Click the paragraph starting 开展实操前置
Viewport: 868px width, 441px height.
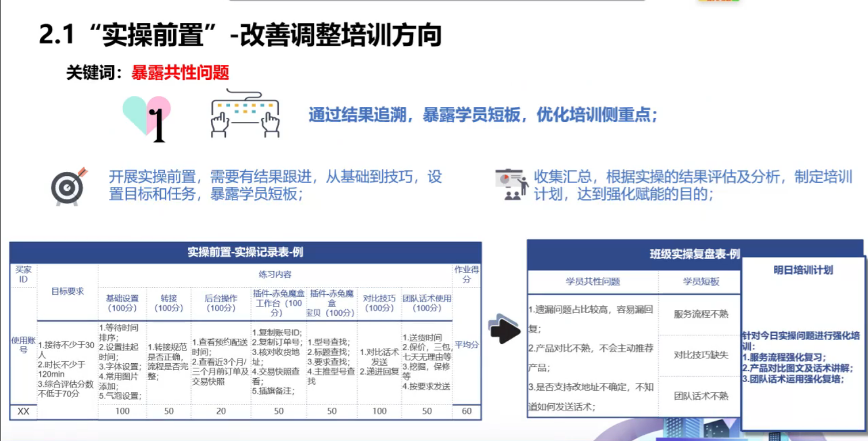(276, 185)
